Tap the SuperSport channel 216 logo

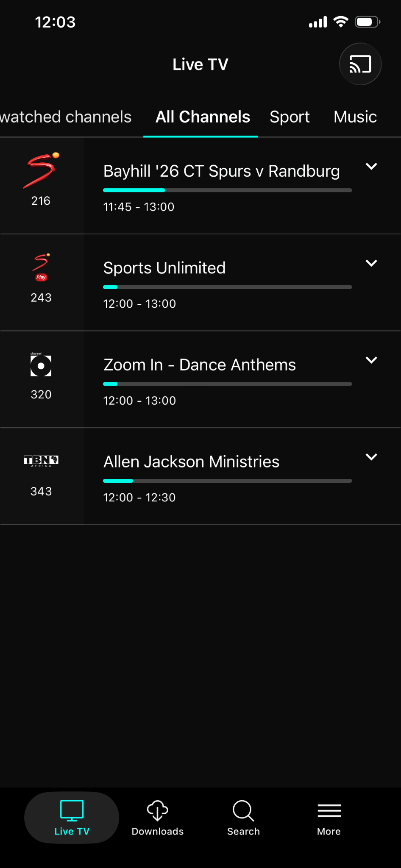coord(41,170)
